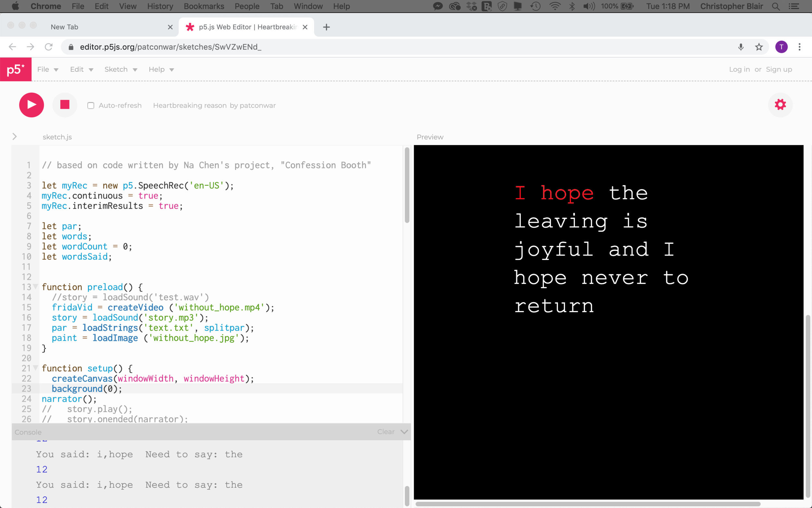Open macOS Spotlight search icon
Screen dimensions: 812x508
[x=776, y=7]
